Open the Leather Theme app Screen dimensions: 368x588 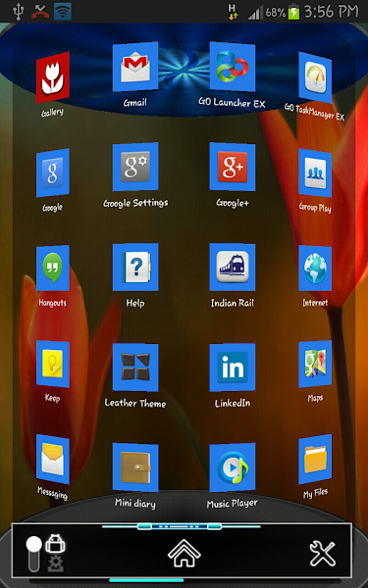(x=135, y=367)
